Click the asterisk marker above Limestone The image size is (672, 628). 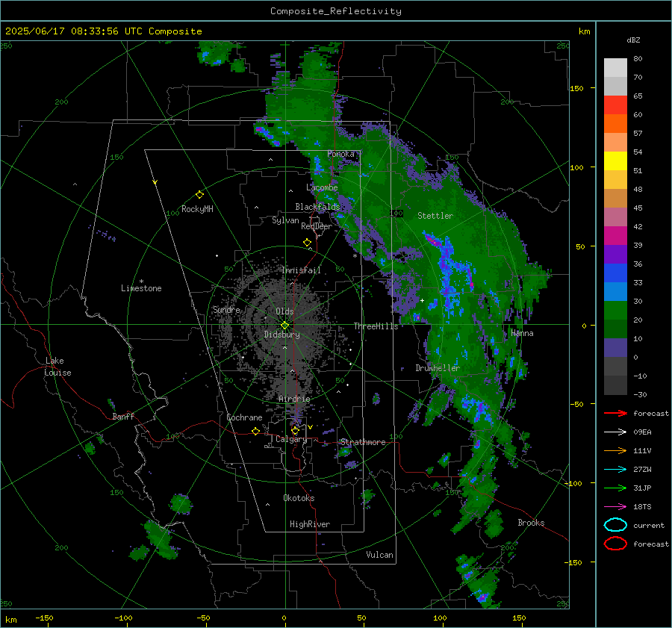pyautogui.click(x=141, y=282)
